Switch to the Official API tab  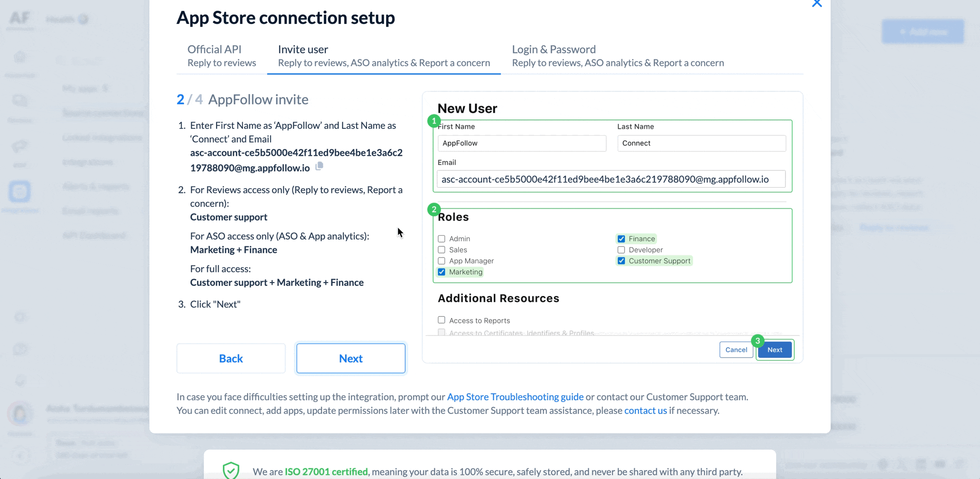tap(221, 56)
